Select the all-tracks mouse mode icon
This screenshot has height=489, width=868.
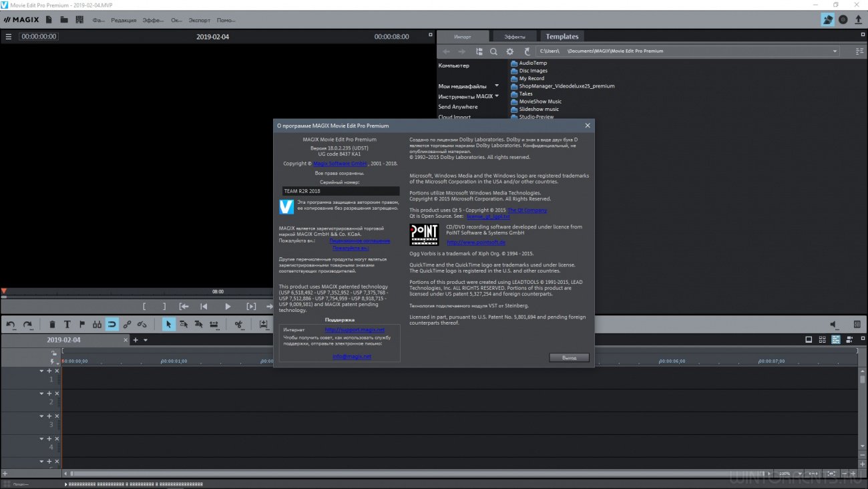[x=198, y=325]
